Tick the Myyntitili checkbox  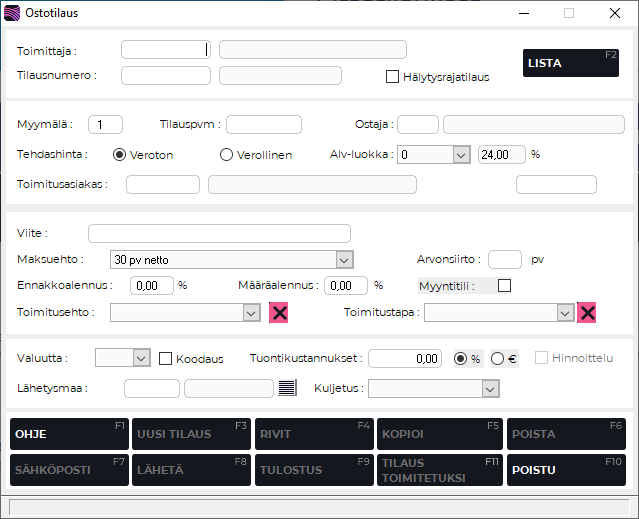[504, 285]
